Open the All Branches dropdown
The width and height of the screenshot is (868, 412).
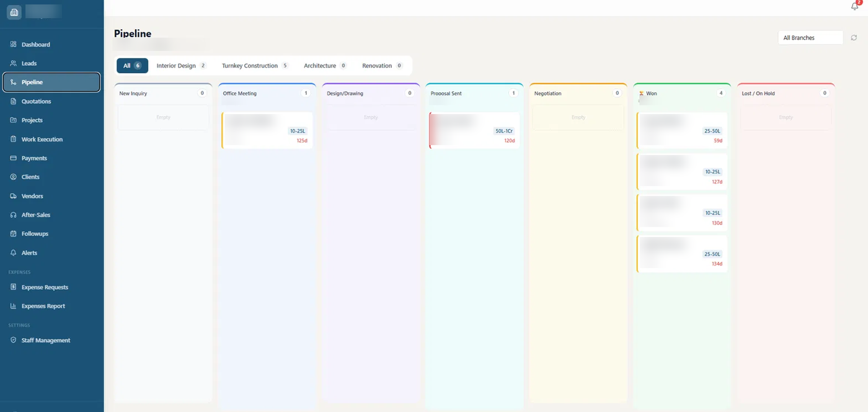(810, 38)
